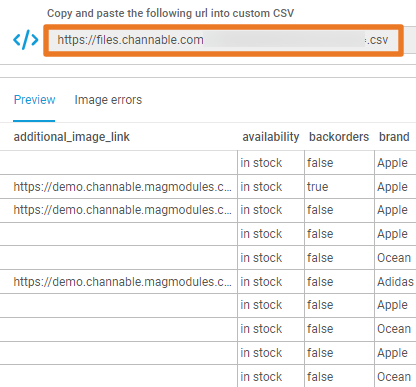Click the availability column header
The height and width of the screenshot is (387, 416).
click(271, 137)
